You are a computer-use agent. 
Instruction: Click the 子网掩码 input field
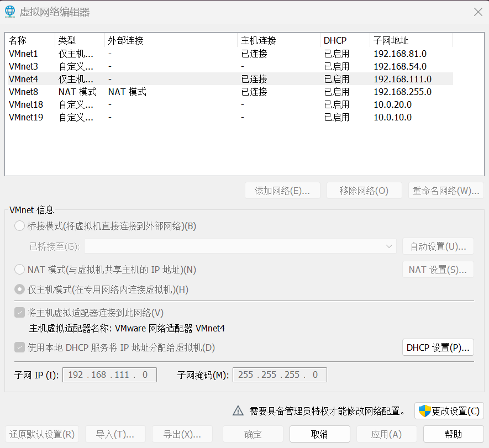[280, 375]
